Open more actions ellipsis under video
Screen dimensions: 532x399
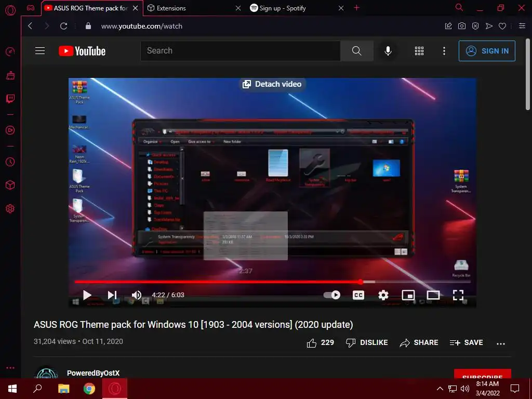click(501, 343)
